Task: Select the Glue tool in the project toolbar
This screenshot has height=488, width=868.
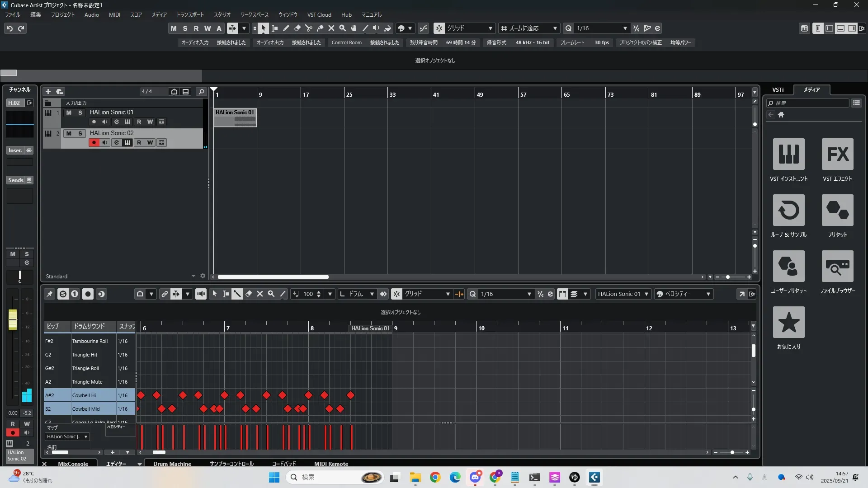Action: pyautogui.click(x=320, y=28)
